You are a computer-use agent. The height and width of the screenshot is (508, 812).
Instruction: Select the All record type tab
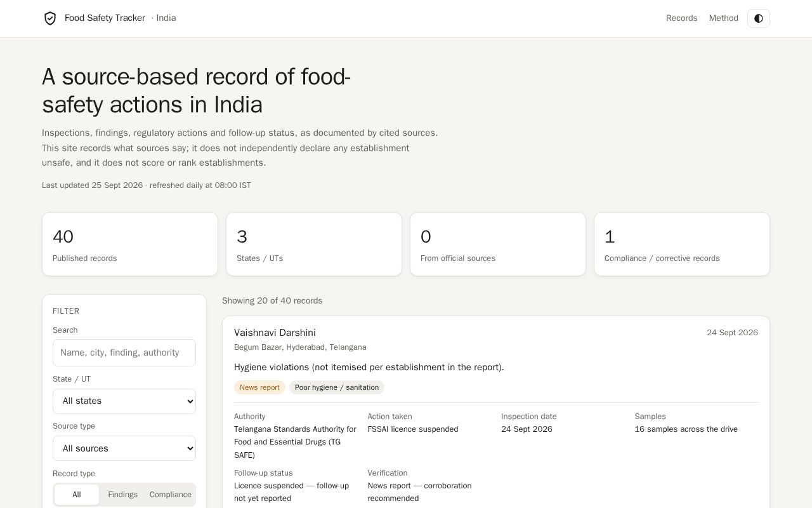(x=77, y=495)
